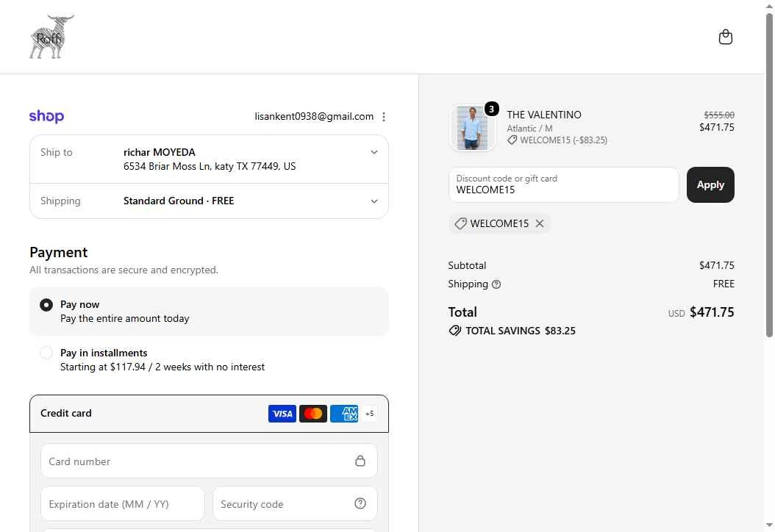Click the page vertical scrollbar

coord(769,176)
